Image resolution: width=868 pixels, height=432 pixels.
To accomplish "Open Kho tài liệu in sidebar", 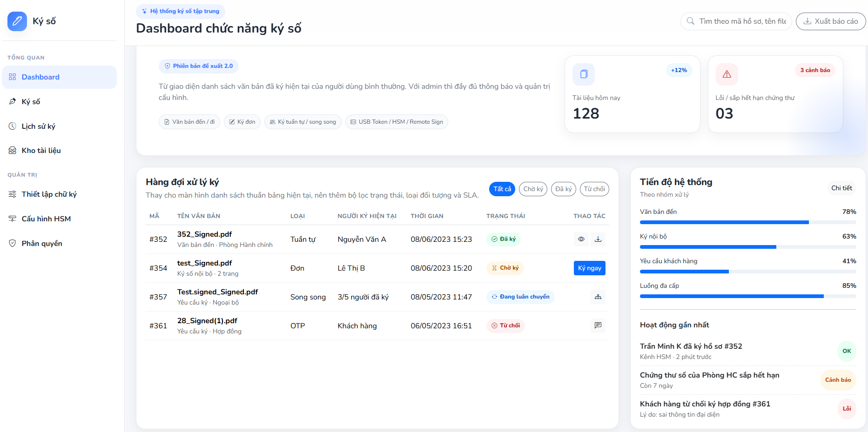I will click(x=59, y=151).
